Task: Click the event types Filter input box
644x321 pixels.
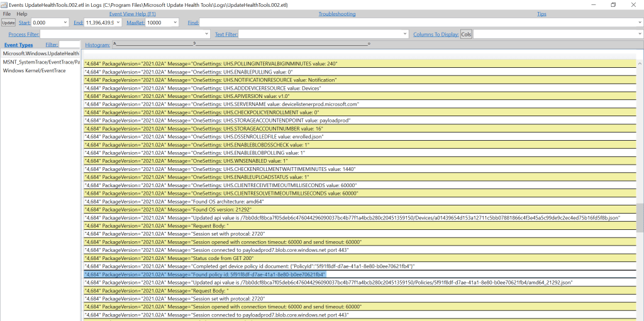Action: pos(69,45)
